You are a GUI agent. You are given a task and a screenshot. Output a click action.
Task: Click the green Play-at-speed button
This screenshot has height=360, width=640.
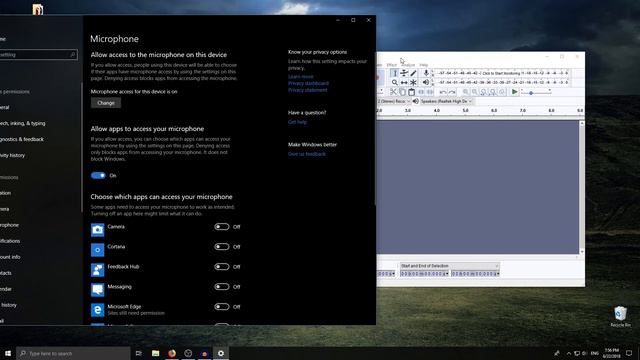pos(514,92)
